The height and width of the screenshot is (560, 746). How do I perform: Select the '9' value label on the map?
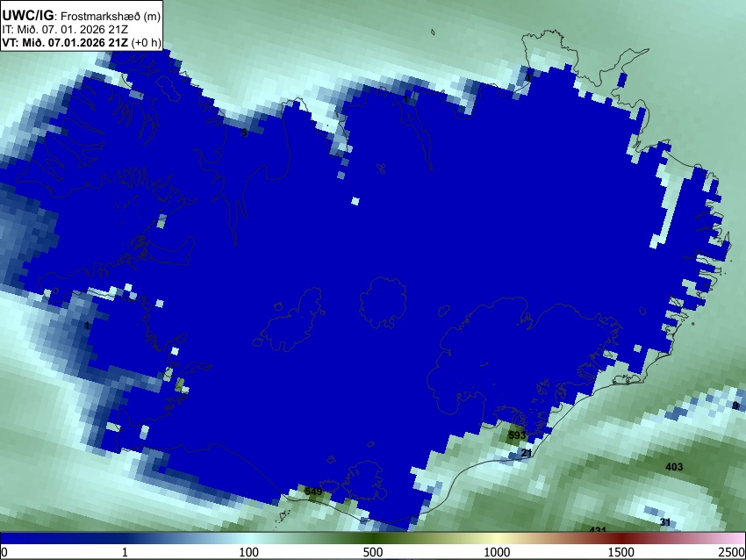(735, 406)
